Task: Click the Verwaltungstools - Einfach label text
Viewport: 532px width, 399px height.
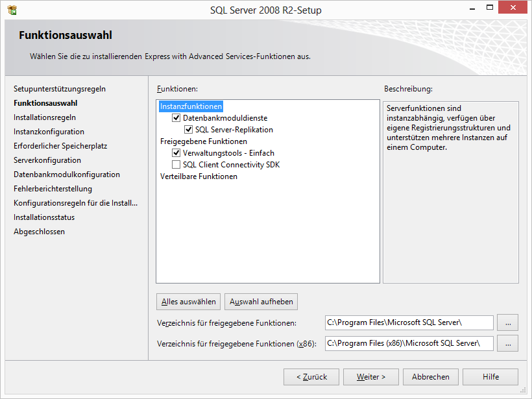Action: (228, 153)
